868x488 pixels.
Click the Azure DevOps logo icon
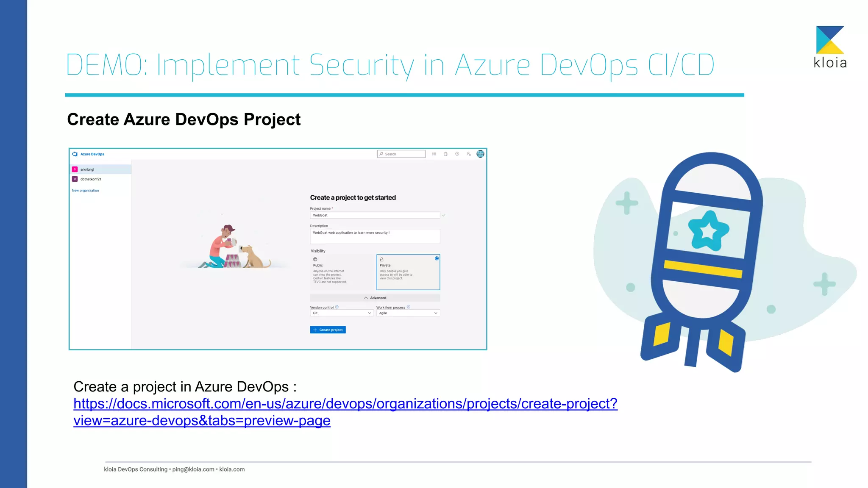[75, 154]
